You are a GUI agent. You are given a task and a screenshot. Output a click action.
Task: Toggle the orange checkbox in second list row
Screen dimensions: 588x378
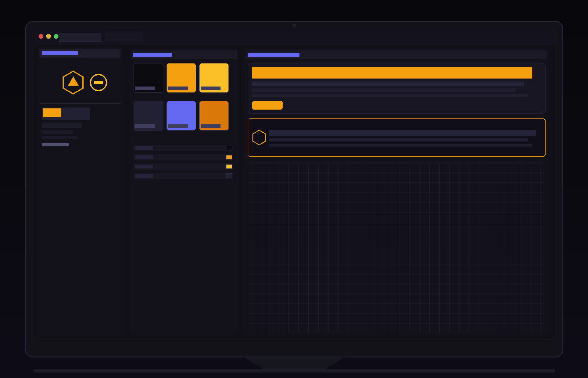point(229,157)
